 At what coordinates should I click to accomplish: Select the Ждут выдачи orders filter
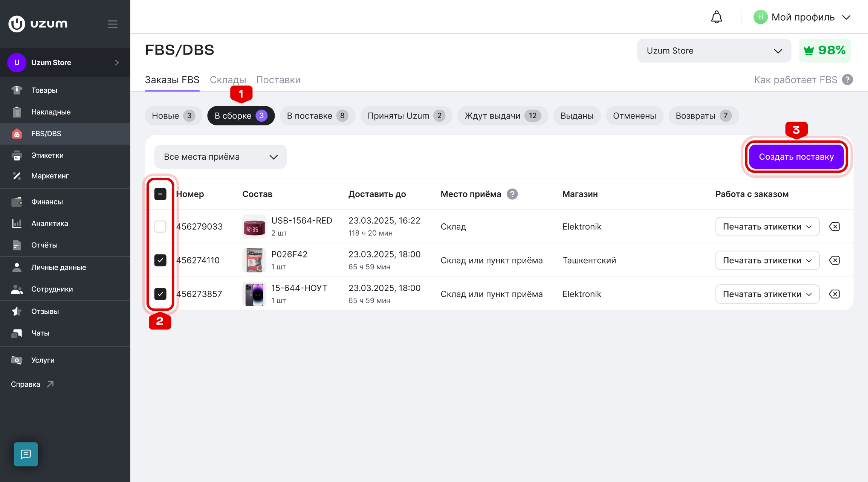tap(503, 116)
